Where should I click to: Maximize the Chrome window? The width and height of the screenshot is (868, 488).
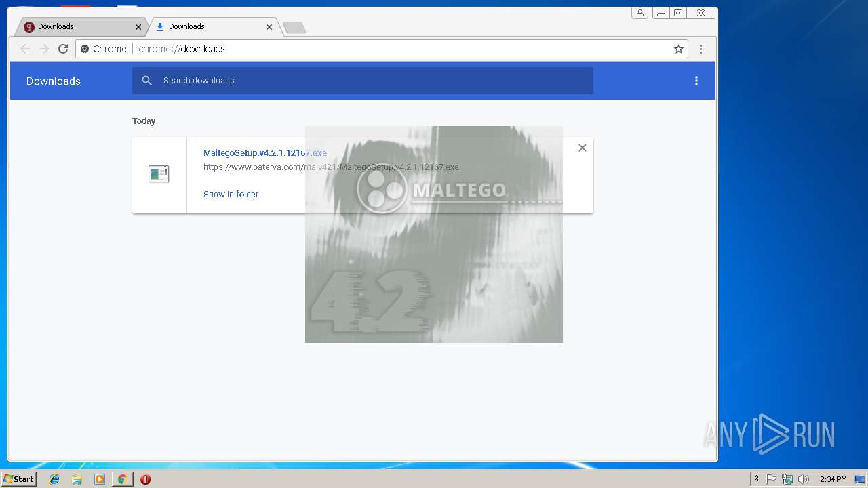[677, 13]
